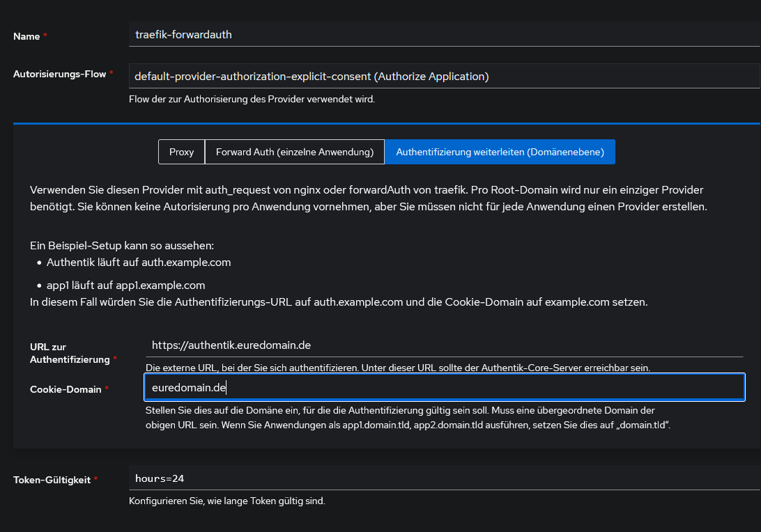Screen dimensions: 761x532
Task: Click the Name field label
Action: tap(26, 36)
